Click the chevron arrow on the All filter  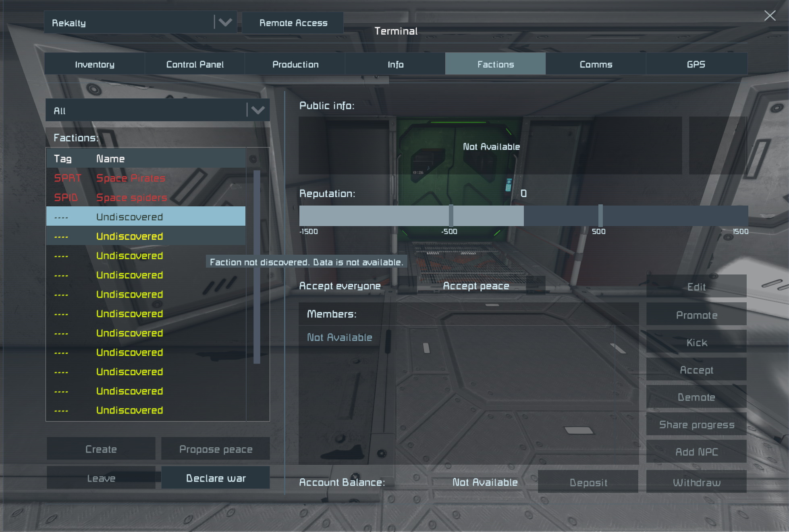[258, 110]
